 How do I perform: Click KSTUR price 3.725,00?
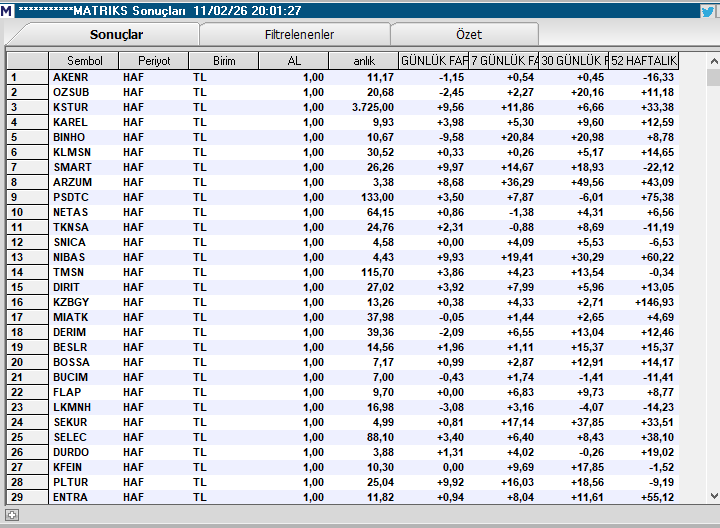pyautogui.click(x=373, y=107)
